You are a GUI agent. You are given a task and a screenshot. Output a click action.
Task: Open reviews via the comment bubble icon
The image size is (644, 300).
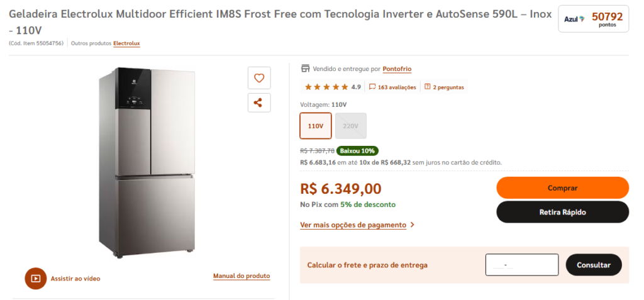tap(372, 87)
